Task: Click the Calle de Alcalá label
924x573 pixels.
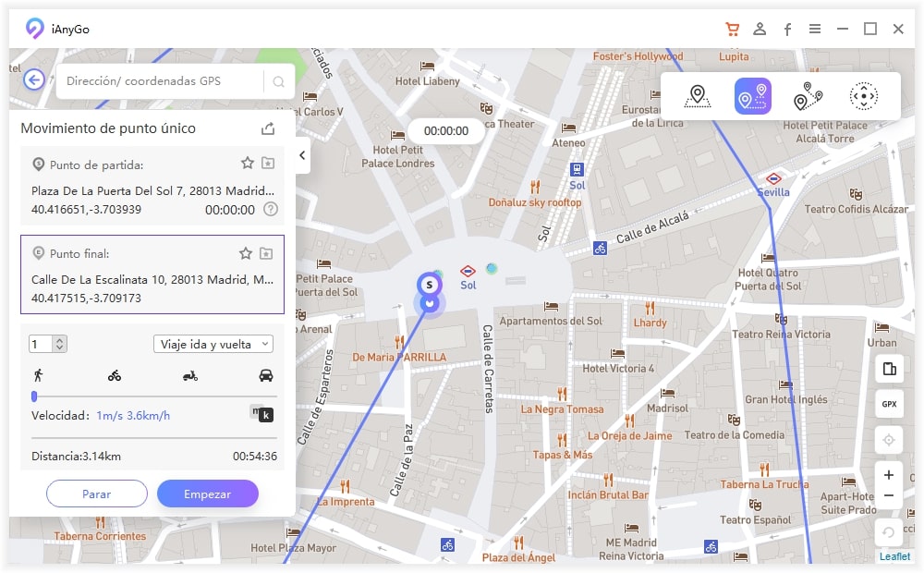Action: click(652, 227)
